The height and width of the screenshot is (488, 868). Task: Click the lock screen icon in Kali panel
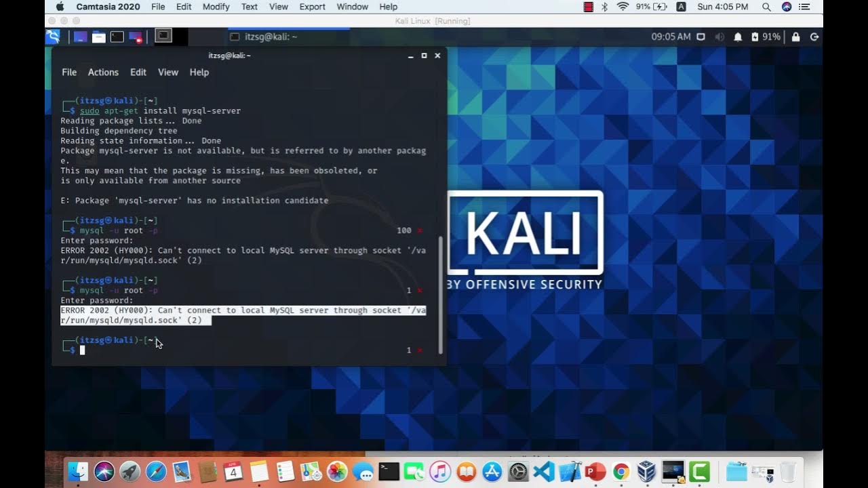795,37
